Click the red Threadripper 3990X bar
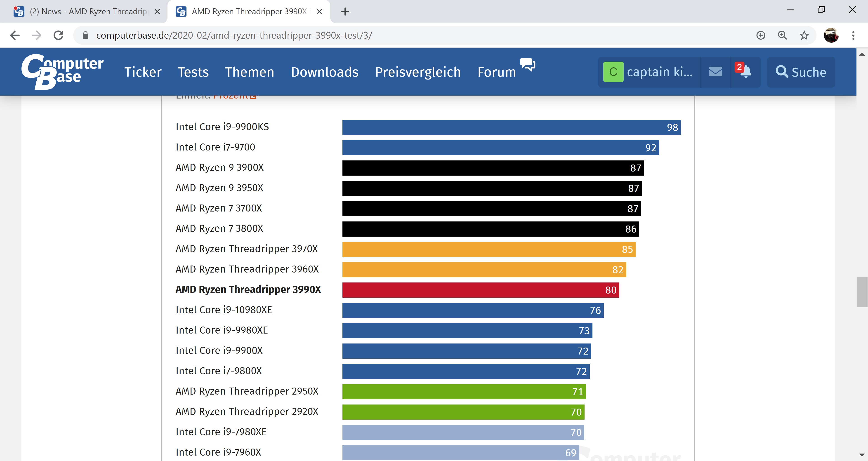This screenshot has width=868, height=461. pos(481,290)
